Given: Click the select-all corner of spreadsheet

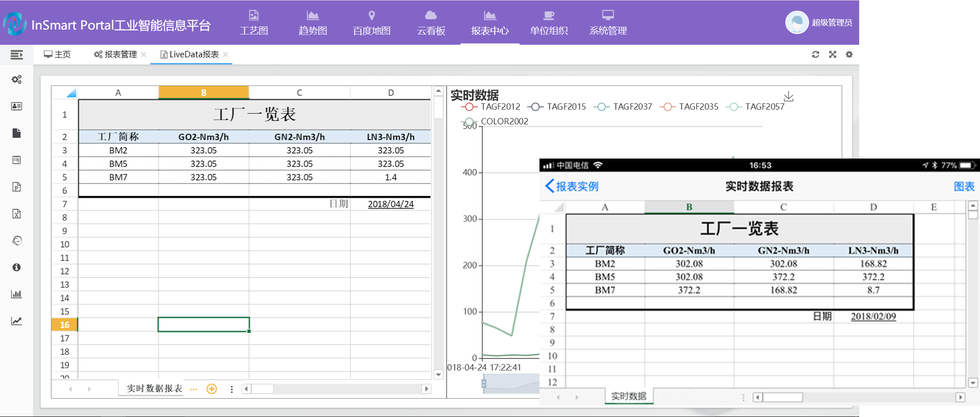Looking at the screenshot, I should 65,92.
